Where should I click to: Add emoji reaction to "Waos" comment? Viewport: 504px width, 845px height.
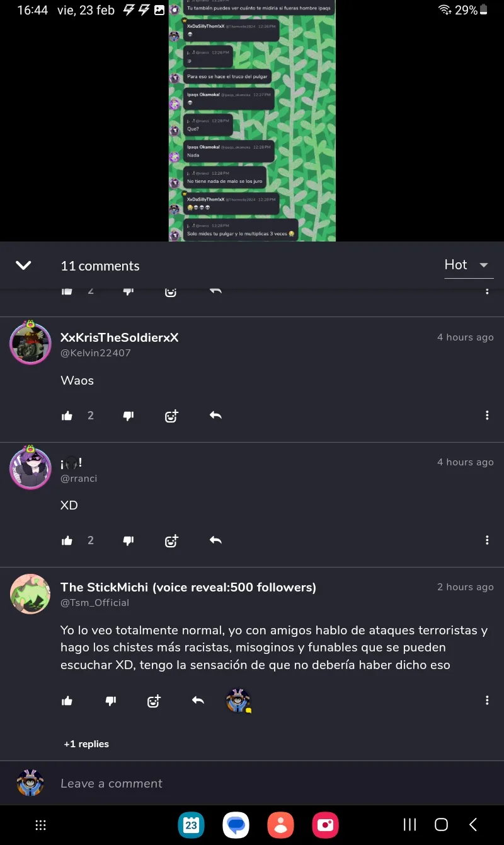point(171,416)
